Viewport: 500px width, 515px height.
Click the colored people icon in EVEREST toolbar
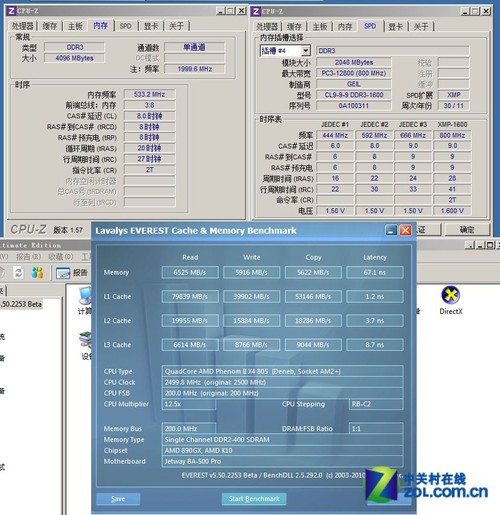click(x=37, y=273)
